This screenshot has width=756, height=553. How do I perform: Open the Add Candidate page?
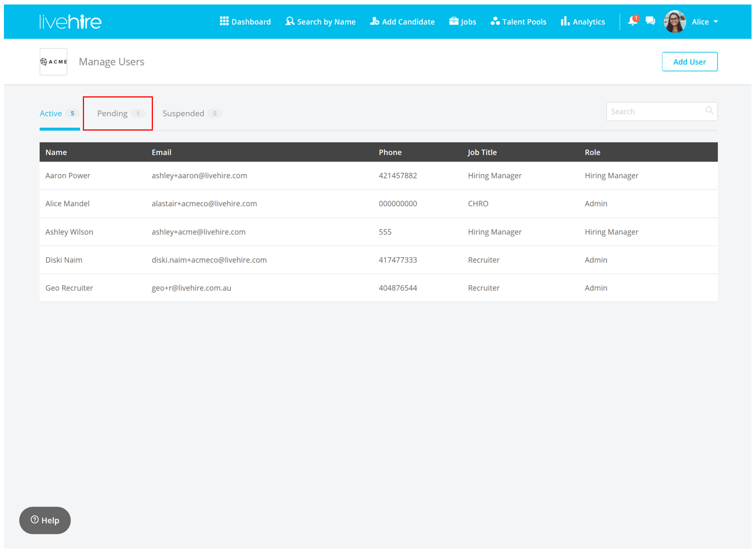[x=402, y=22]
